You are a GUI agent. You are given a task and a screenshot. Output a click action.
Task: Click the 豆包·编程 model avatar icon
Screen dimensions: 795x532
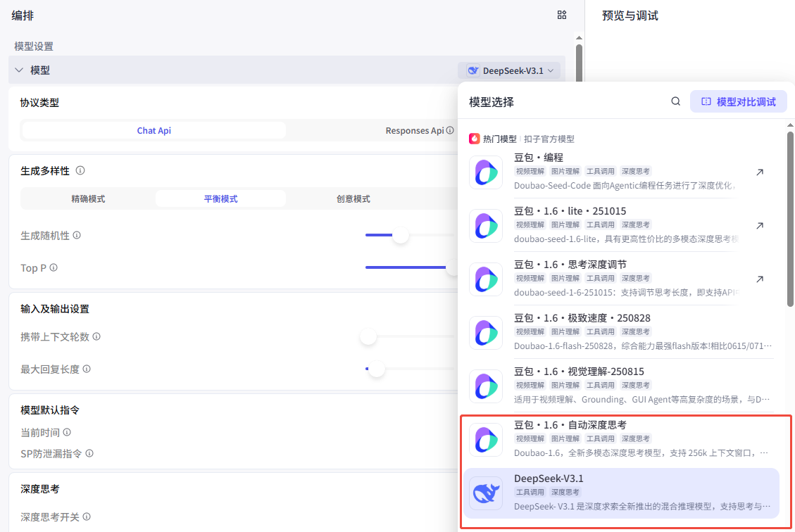pos(486,171)
